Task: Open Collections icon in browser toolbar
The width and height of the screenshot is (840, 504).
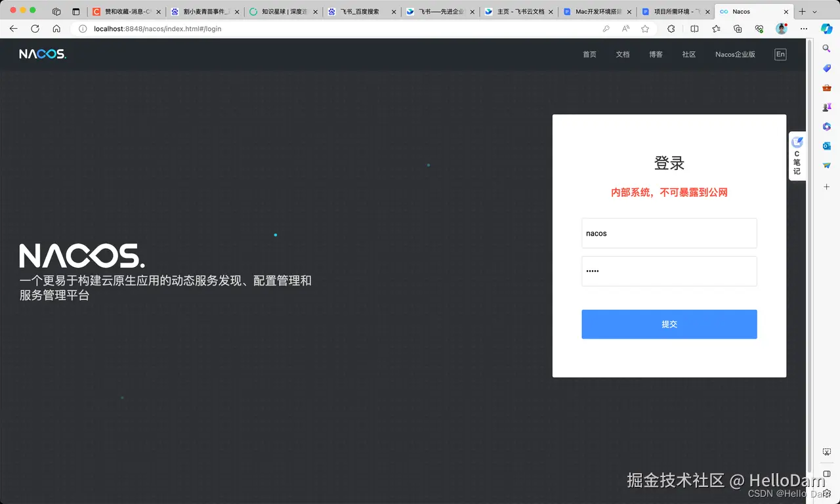Action: [x=738, y=29]
